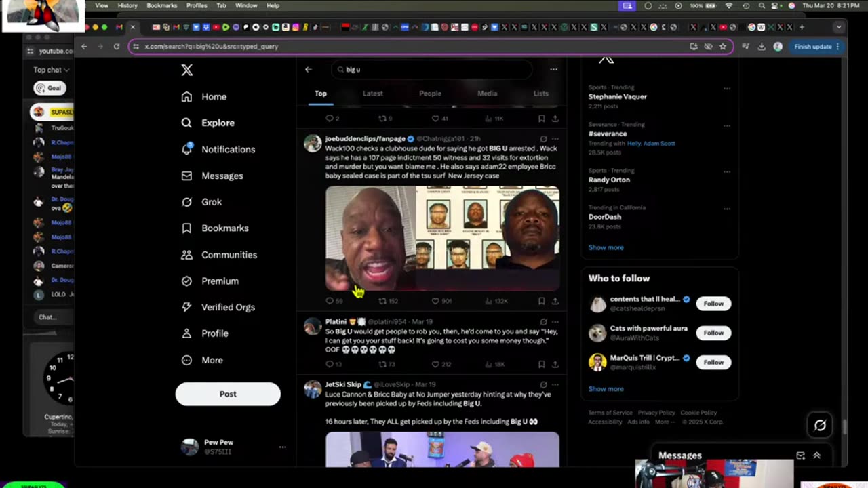Open search options three-dot menu
The image size is (868, 488).
(x=553, y=70)
